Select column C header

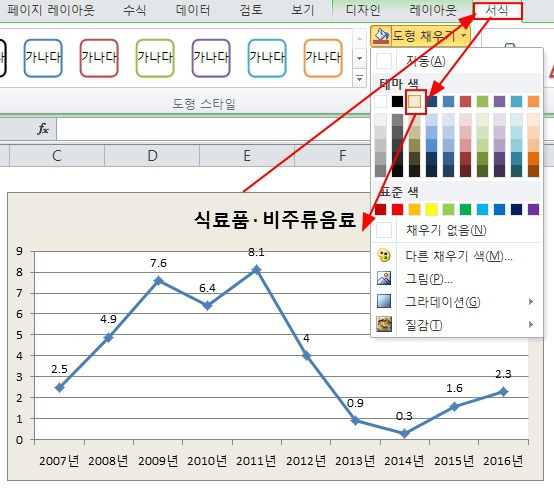coord(57,155)
